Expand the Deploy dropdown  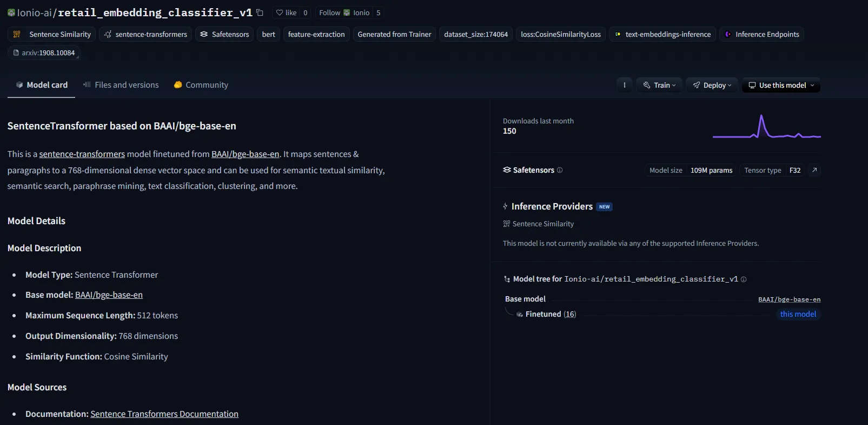(x=712, y=85)
